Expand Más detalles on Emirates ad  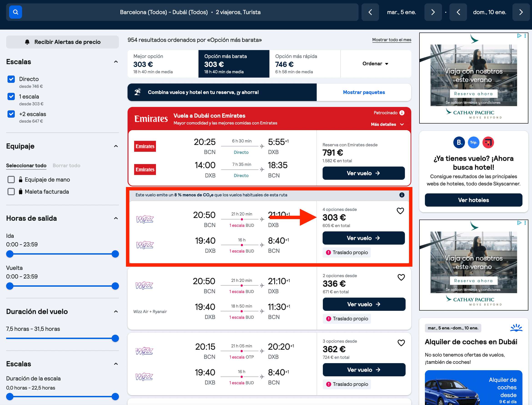[x=387, y=124]
